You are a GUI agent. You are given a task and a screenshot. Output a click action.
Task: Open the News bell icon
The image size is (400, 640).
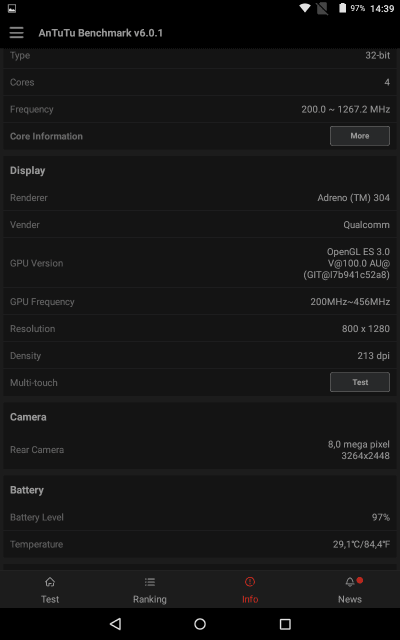350,582
